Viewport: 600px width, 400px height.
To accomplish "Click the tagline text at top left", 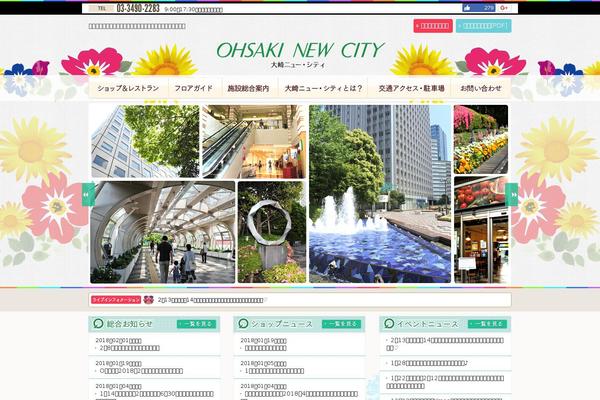I will click(x=137, y=26).
